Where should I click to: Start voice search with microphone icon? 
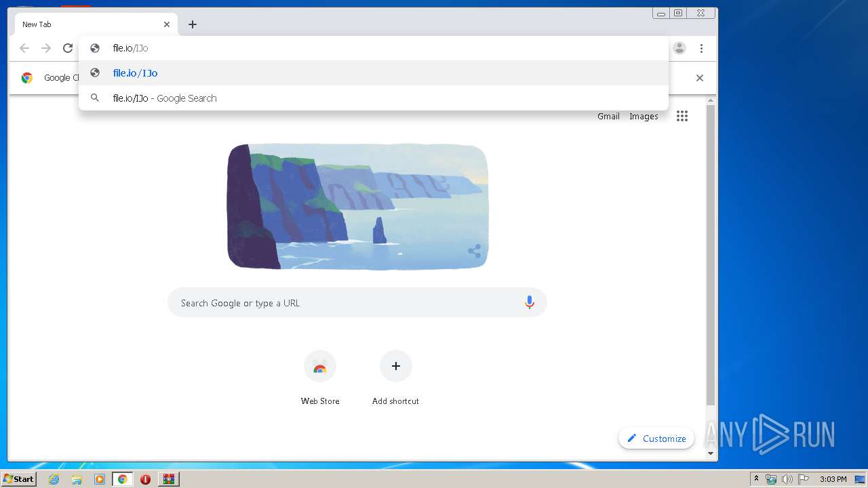530,303
